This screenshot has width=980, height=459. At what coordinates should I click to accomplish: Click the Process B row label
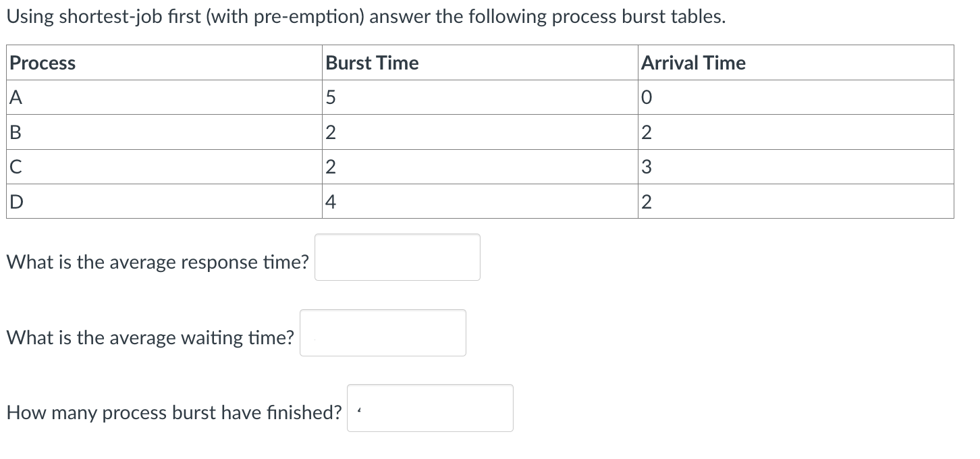coord(14,132)
